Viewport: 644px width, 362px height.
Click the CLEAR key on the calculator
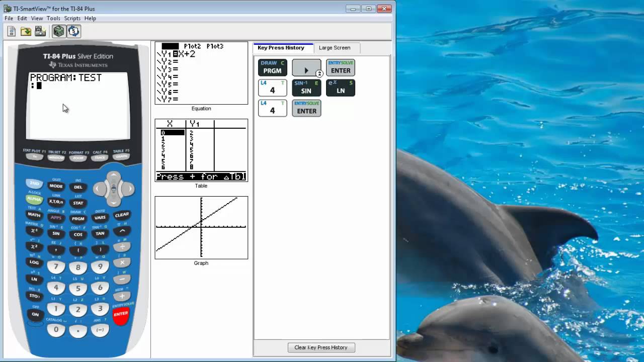tap(122, 215)
